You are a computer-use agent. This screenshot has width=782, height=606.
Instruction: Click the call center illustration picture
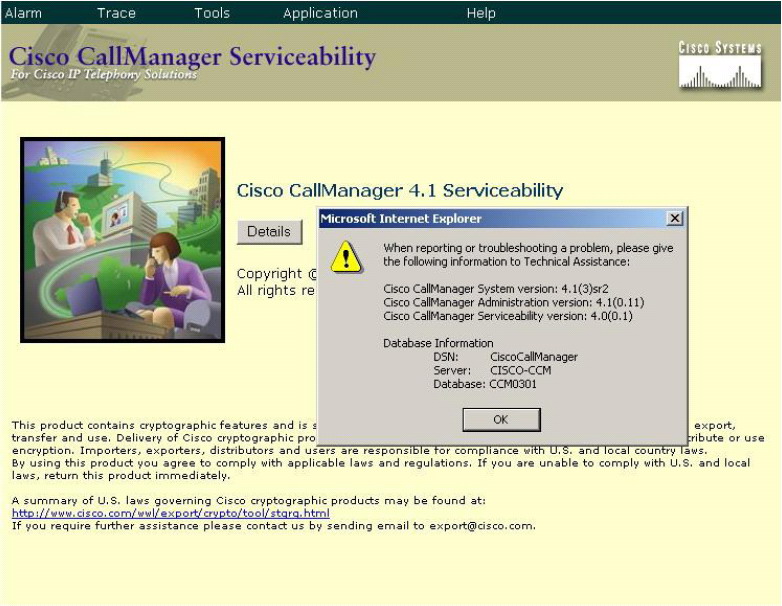coord(123,240)
